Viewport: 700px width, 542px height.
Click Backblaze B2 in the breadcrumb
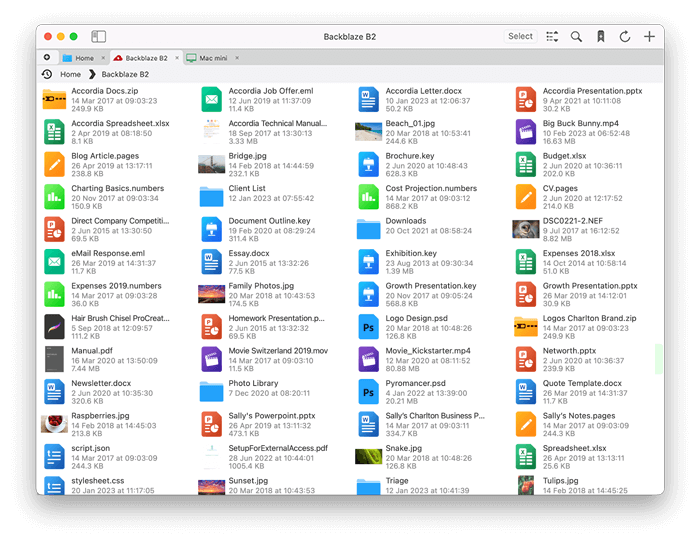[125, 74]
